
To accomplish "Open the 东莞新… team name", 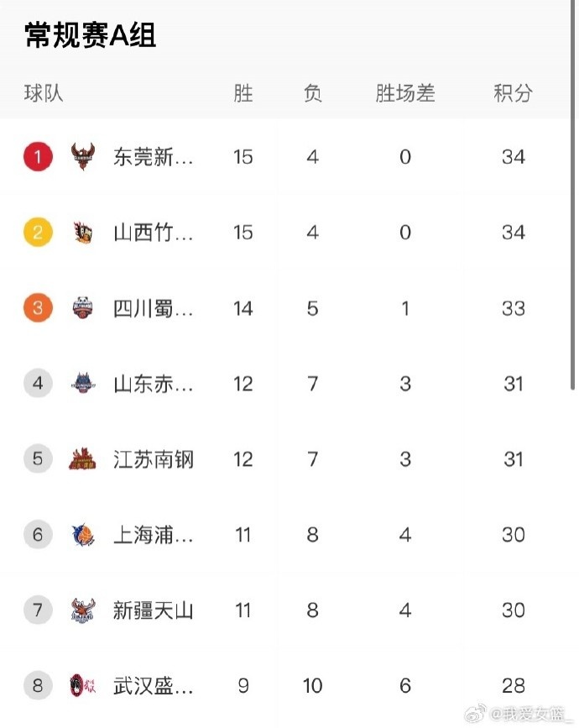I will (x=154, y=157).
